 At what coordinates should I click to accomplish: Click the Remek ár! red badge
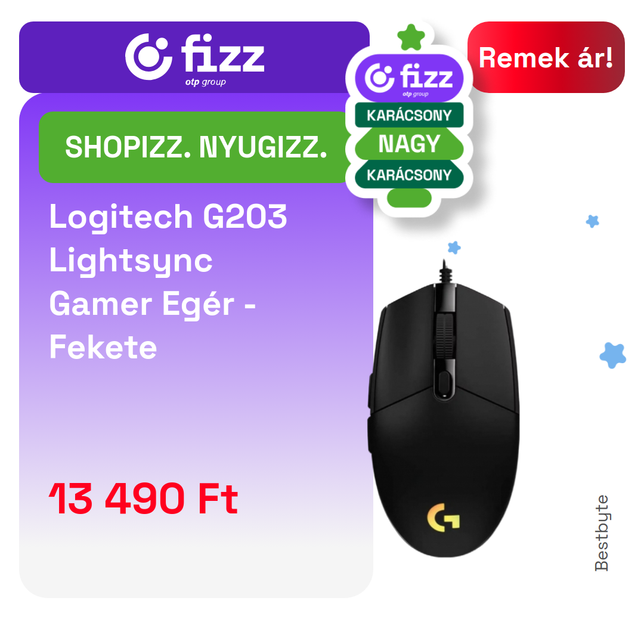pos(546,57)
